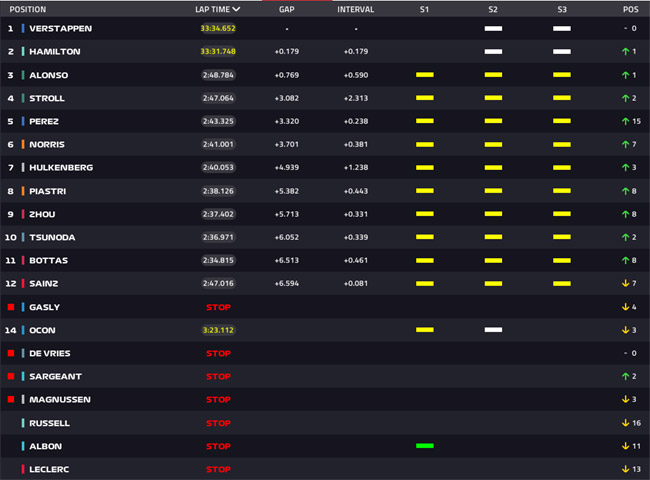Click the yellow down arrow in Sainz's row
The height and width of the screenshot is (480, 650).
click(x=626, y=283)
